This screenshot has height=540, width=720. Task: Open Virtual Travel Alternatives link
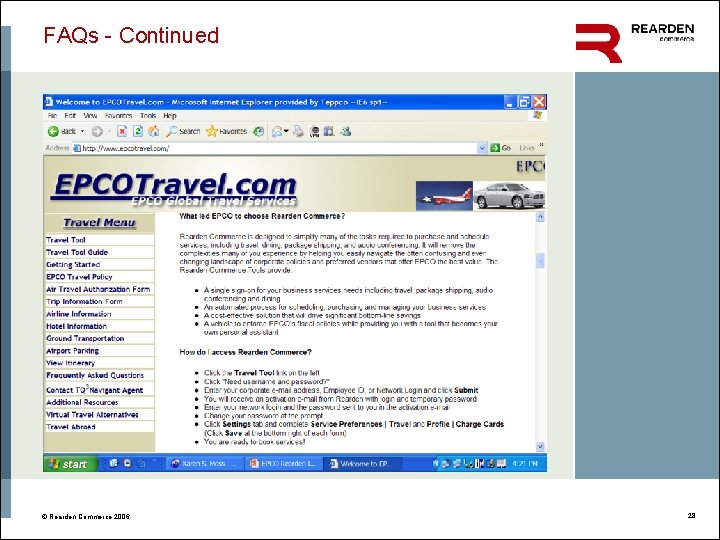coord(92,415)
